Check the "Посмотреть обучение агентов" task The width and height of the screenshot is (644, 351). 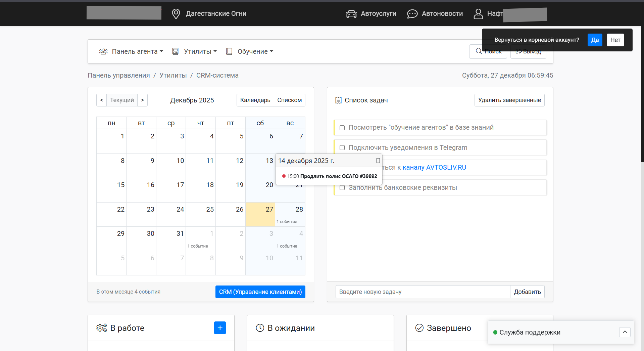pyautogui.click(x=342, y=128)
